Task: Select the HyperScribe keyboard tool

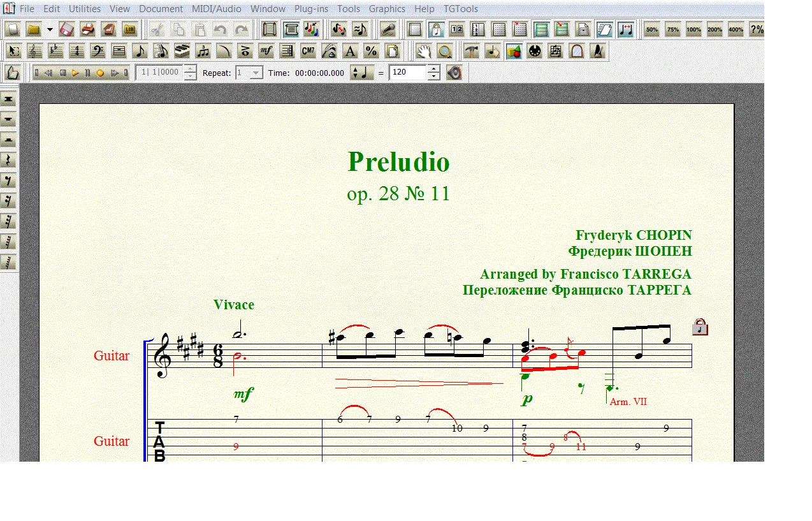Action: point(182,52)
